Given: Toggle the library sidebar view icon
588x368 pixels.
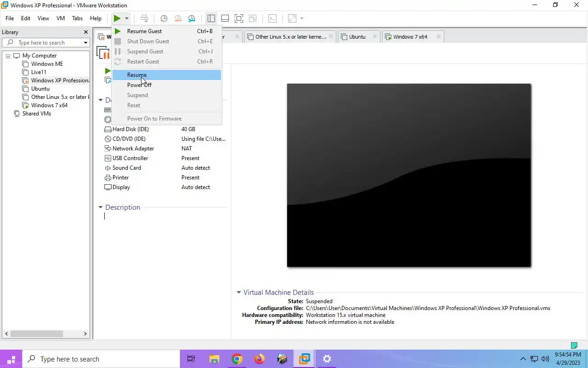Looking at the screenshot, I should [211, 18].
